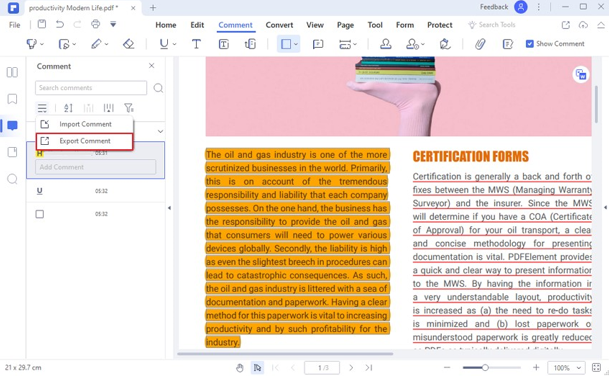The height and width of the screenshot is (377, 609).
Task: Choose the Typewriter text comment tool
Action: coord(197,44)
